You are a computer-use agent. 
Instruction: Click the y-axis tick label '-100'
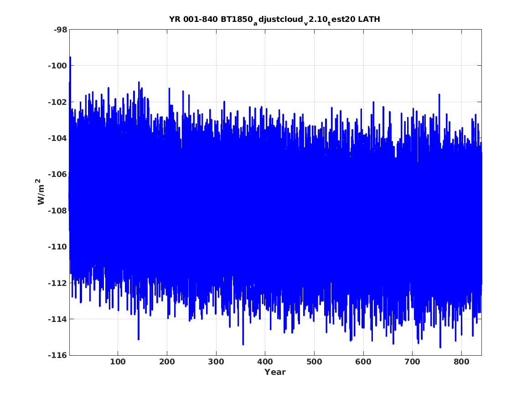click(57, 66)
